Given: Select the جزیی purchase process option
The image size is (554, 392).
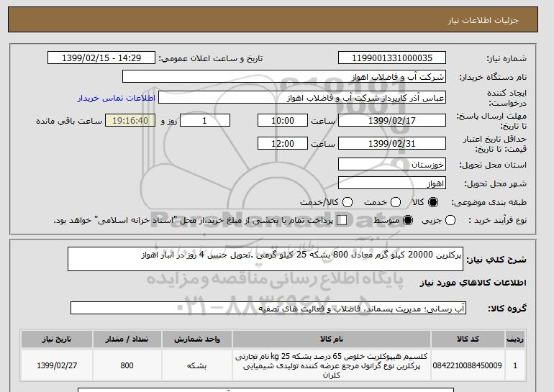Looking at the screenshot, I should pyautogui.click(x=450, y=220).
